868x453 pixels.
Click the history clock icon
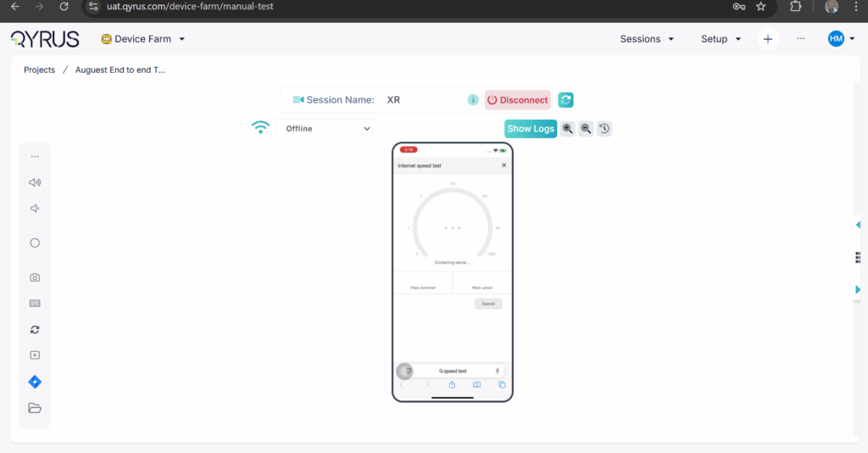click(604, 129)
